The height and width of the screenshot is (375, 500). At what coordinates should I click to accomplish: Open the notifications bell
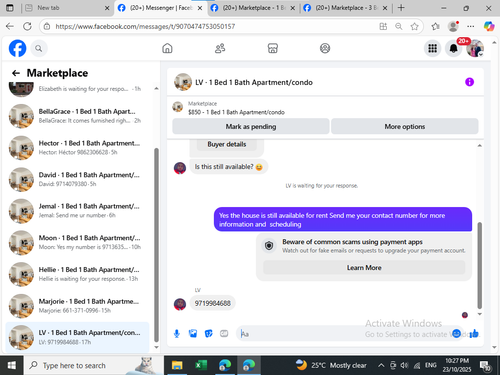pyautogui.click(x=454, y=49)
